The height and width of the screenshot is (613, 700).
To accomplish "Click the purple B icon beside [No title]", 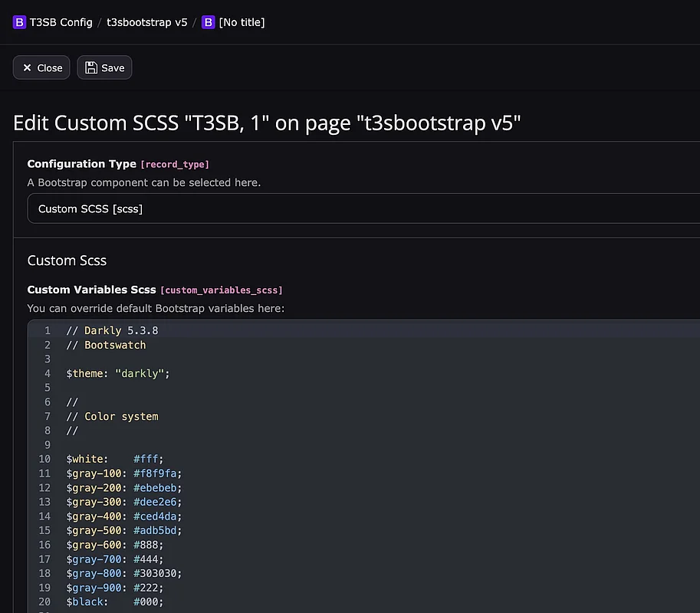I will pyautogui.click(x=208, y=22).
